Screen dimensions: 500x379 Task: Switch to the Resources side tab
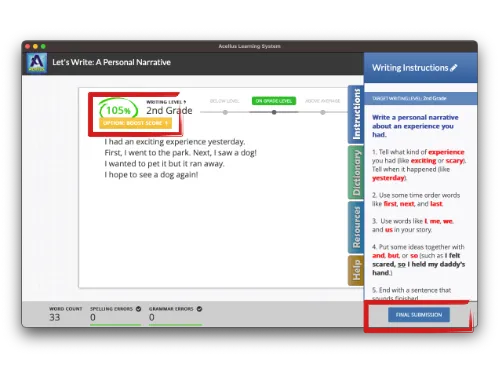point(356,227)
